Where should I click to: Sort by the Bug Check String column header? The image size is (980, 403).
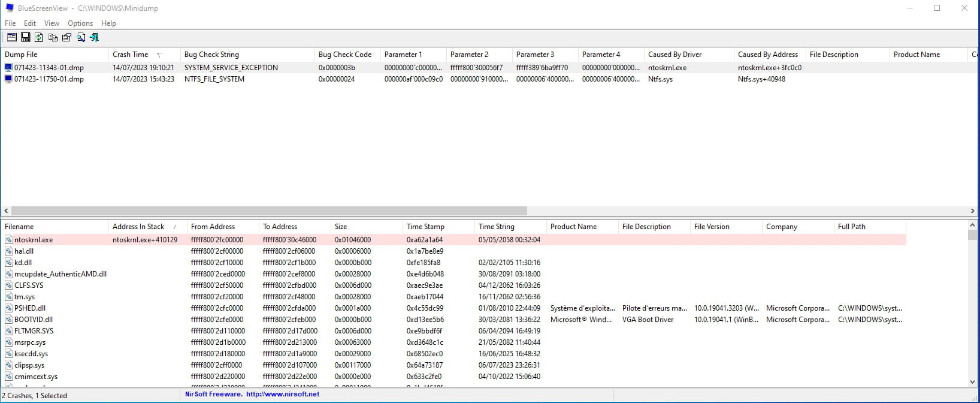point(247,55)
